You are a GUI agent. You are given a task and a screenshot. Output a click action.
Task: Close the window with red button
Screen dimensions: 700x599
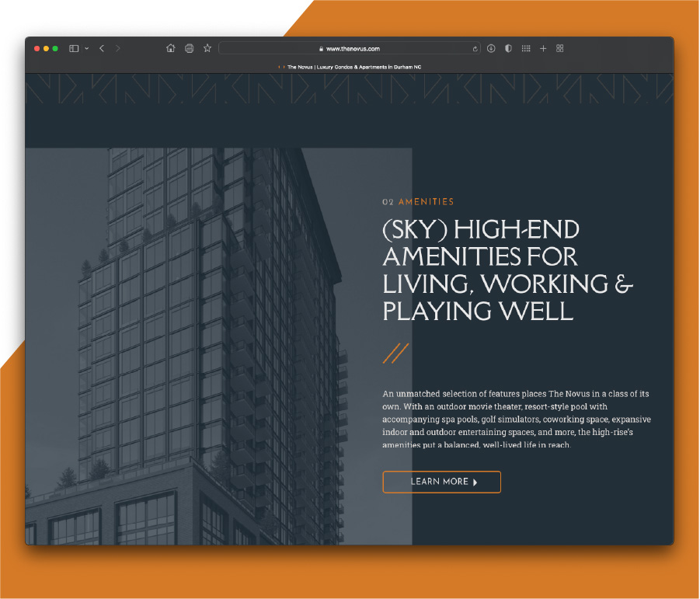pos(37,48)
